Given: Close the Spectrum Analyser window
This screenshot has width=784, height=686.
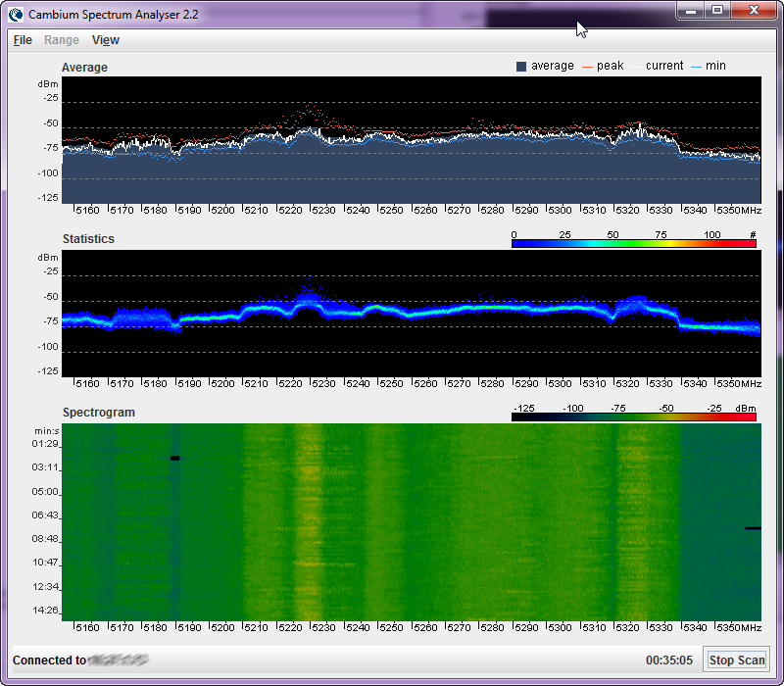Looking at the screenshot, I should pos(753,10).
